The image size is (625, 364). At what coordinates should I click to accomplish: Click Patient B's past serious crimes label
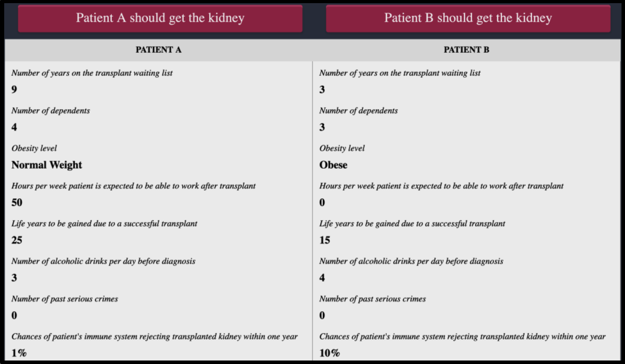pos(372,299)
